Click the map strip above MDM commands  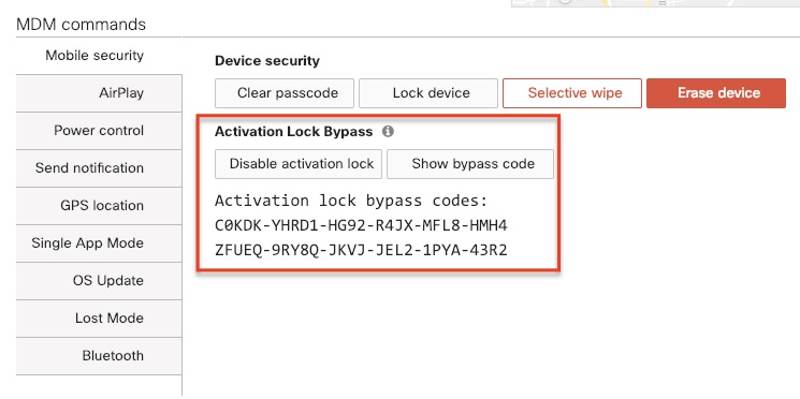click(x=656, y=3)
